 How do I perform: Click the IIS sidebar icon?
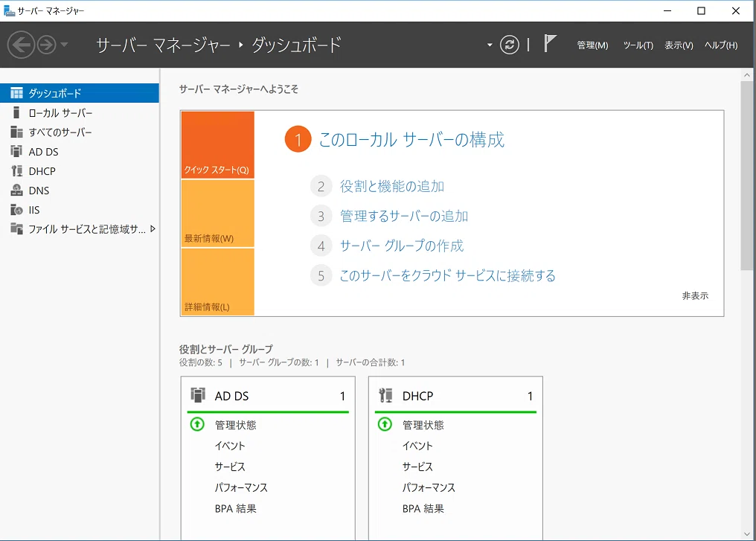coord(16,210)
